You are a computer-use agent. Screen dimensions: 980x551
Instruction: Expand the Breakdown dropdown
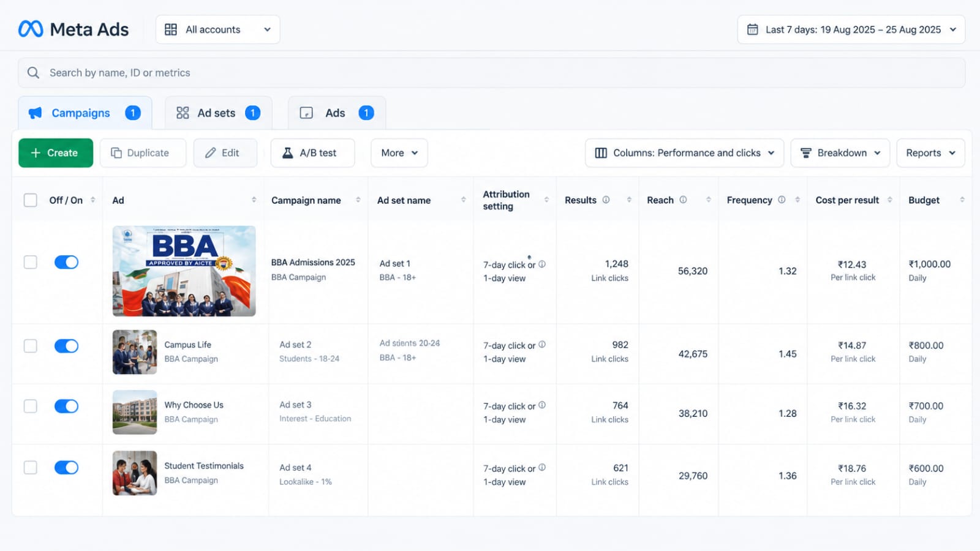pos(840,153)
